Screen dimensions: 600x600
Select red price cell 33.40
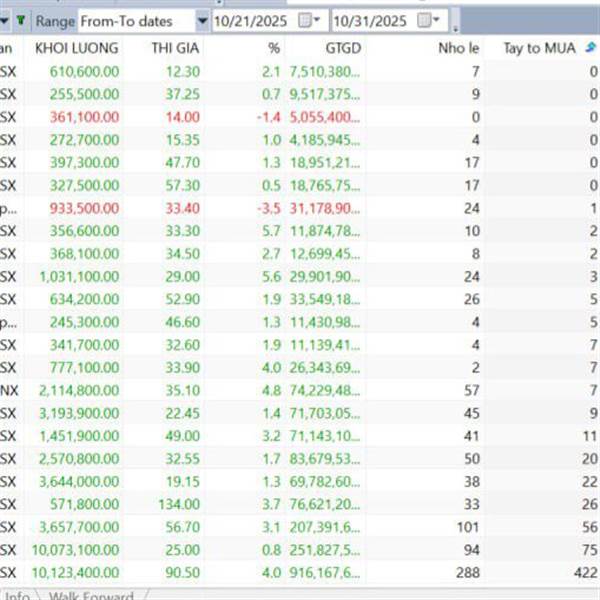pyautogui.click(x=183, y=208)
